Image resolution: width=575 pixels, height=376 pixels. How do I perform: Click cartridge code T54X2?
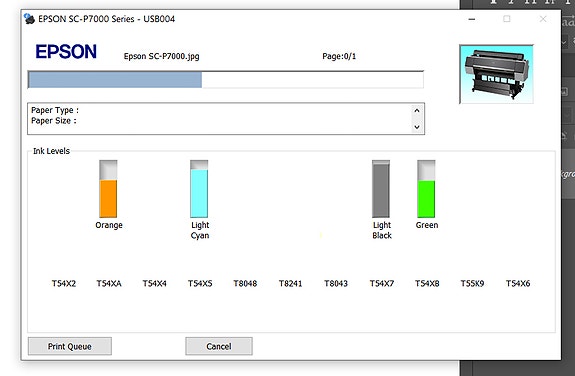tap(63, 284)
